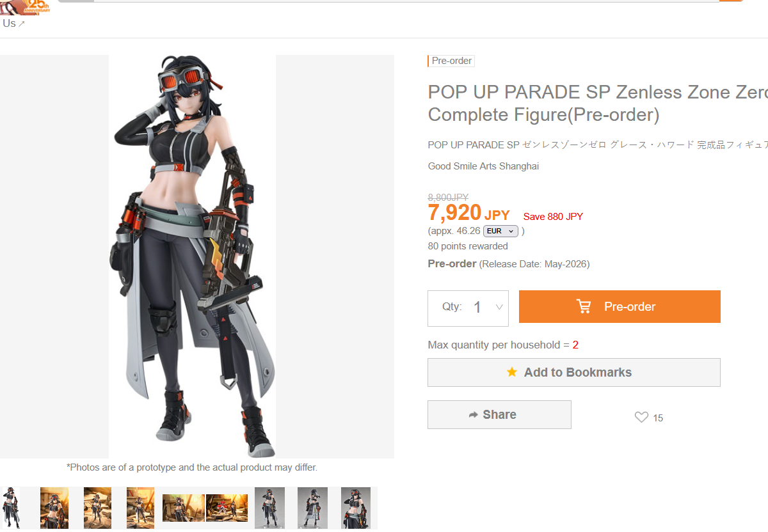Click the Qty dropdown chevron arrow
This screenshot has width=768, height=532.
pos(499,308)
